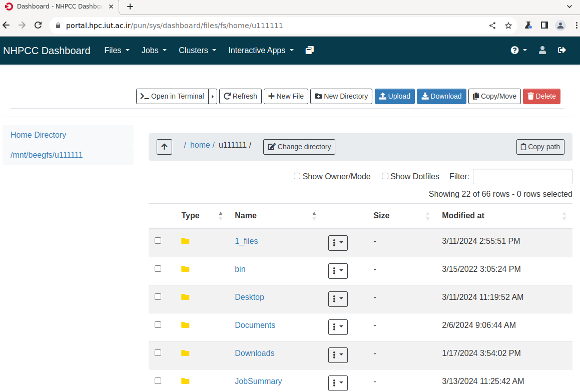Reload the page with browser refresh icon

click(x=38, y=25)
